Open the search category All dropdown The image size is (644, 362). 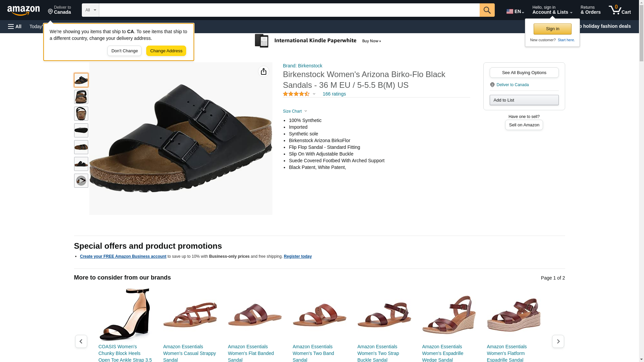(91, 10)
